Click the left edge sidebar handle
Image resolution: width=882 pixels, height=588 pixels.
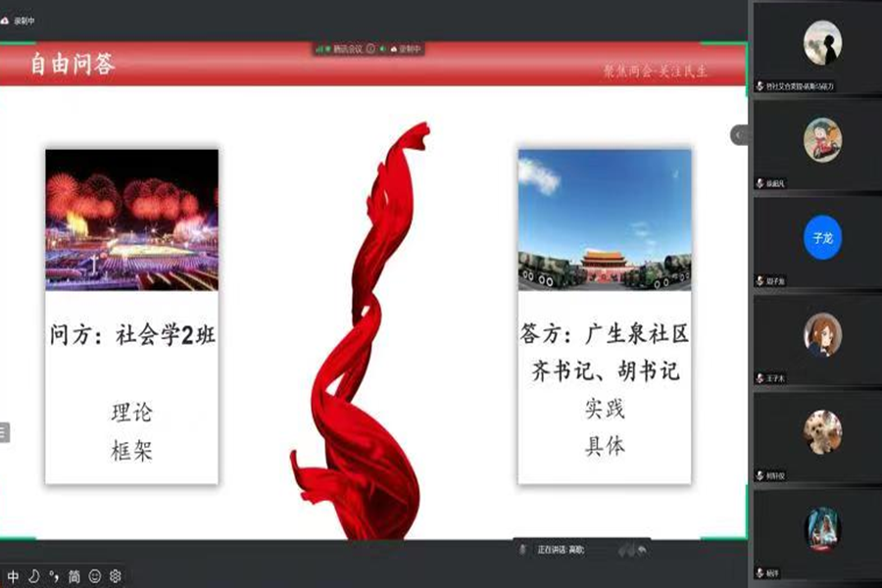(4, 431)
